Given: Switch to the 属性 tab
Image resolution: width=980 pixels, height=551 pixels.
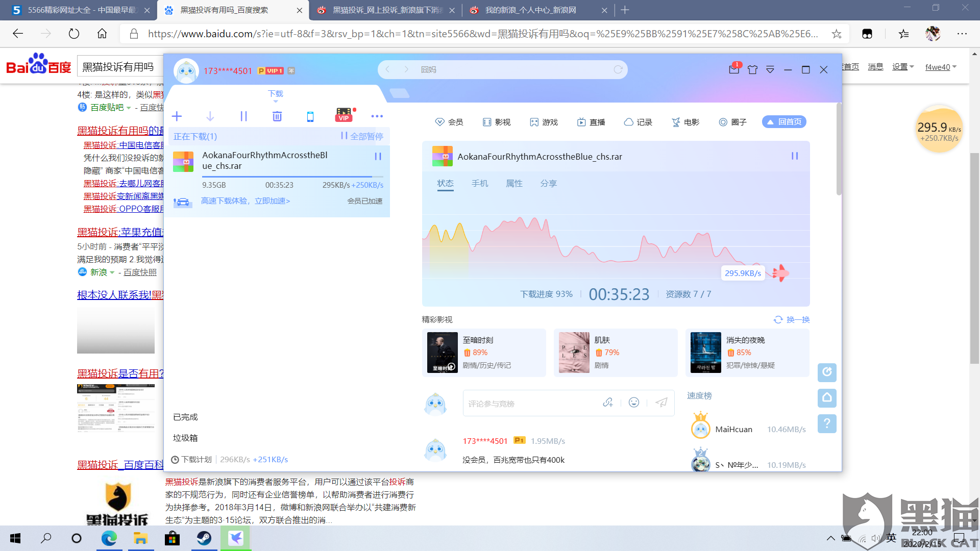Looking at the screenshot, I should coord(513,184).
